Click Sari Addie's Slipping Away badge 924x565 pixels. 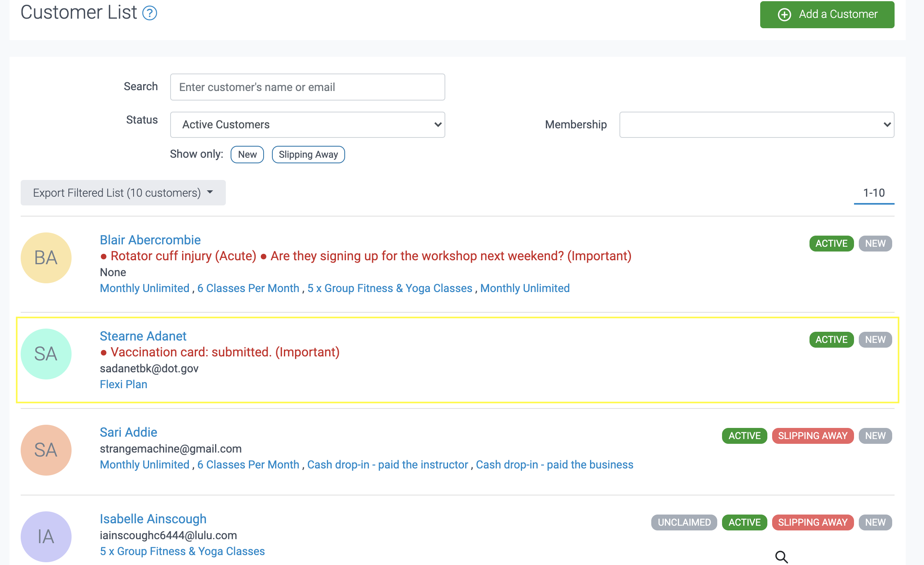click(x=813, y=436)
